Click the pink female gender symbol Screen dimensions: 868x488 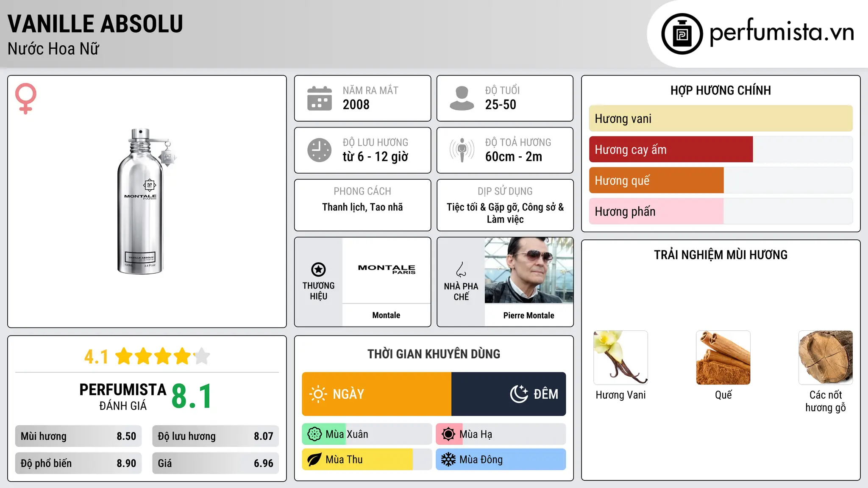pyautogui.click(x=25, y=99)
